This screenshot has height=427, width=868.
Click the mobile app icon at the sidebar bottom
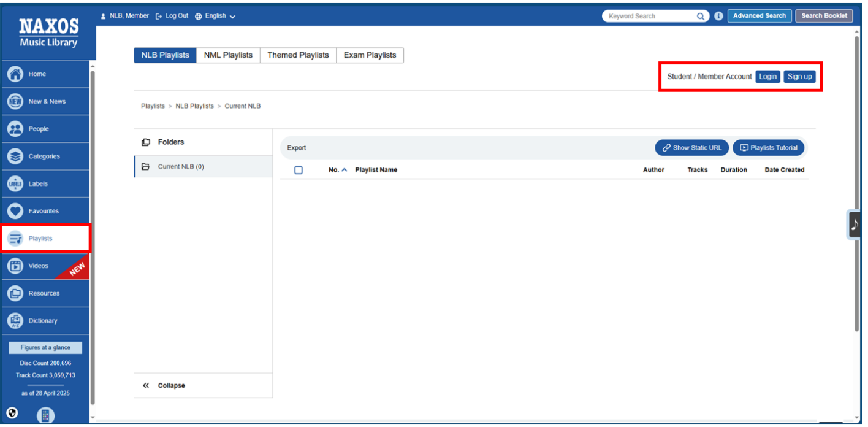click(45, 415)
